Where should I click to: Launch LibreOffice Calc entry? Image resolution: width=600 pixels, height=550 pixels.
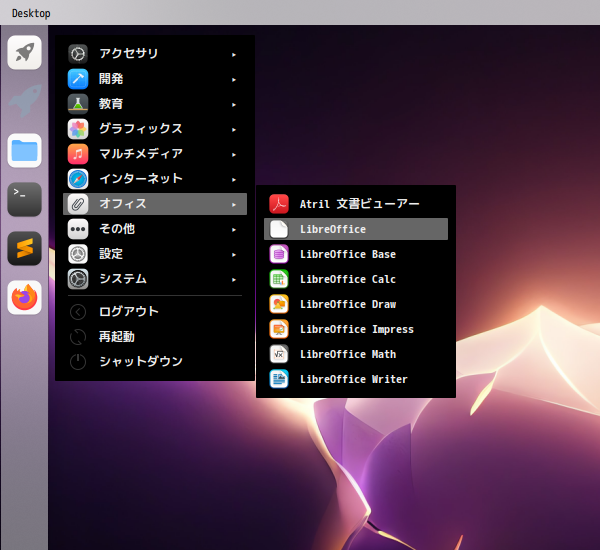pos(356,279)
